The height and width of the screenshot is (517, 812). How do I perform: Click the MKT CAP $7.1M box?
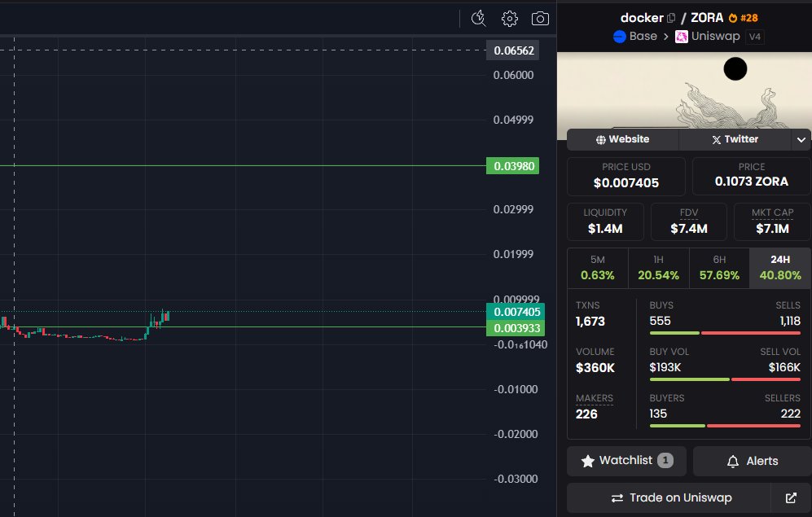pos(772,221)
